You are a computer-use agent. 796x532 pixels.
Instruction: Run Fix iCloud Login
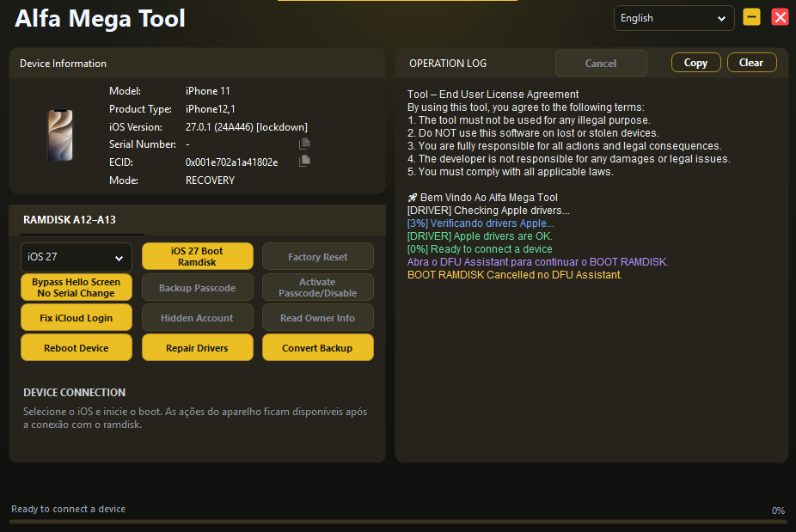(77, 318)
